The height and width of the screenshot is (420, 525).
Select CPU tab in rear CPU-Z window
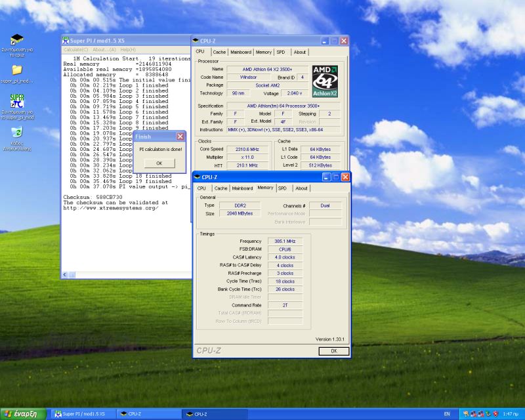[200, 52]
